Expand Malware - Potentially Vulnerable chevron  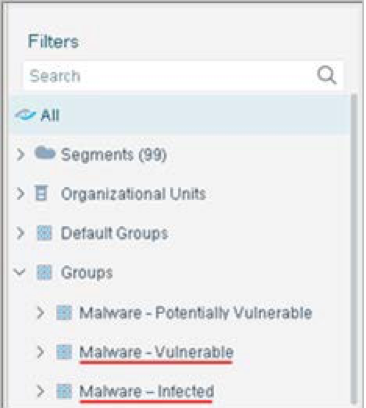(x=40, y=313)
